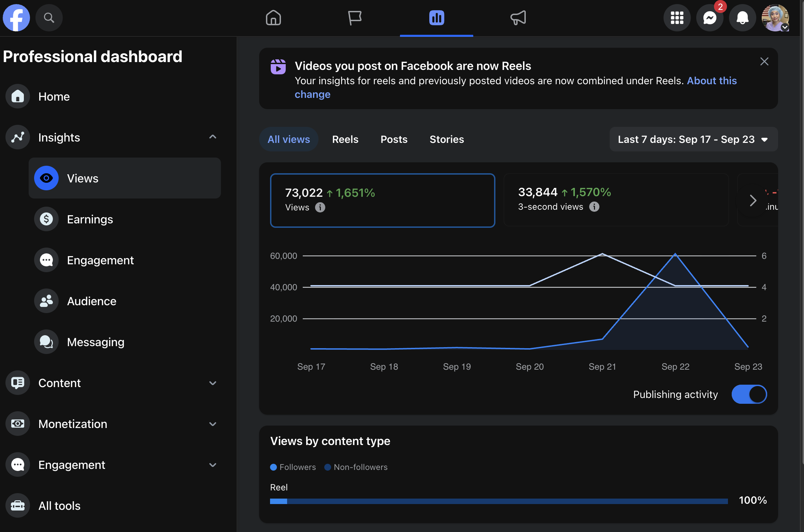
Task: Select the 33,844 3-second views card
Action: (x=616, y=199)
